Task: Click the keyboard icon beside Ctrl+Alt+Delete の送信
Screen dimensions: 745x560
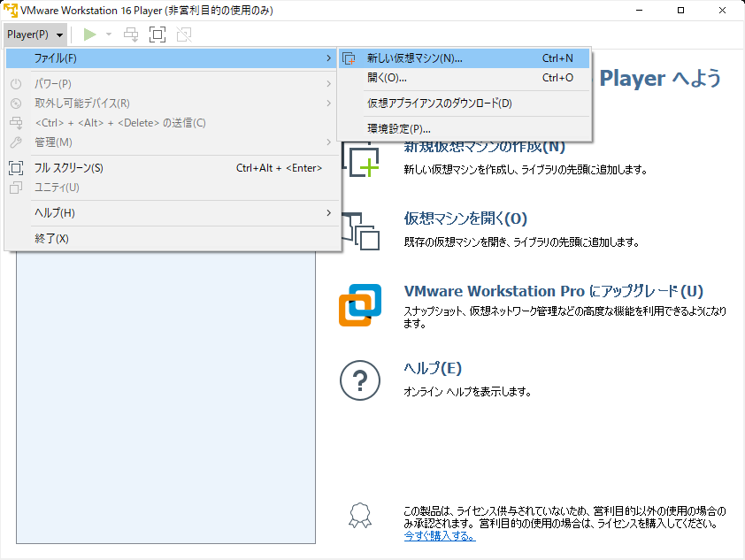Action: [16, 123]
